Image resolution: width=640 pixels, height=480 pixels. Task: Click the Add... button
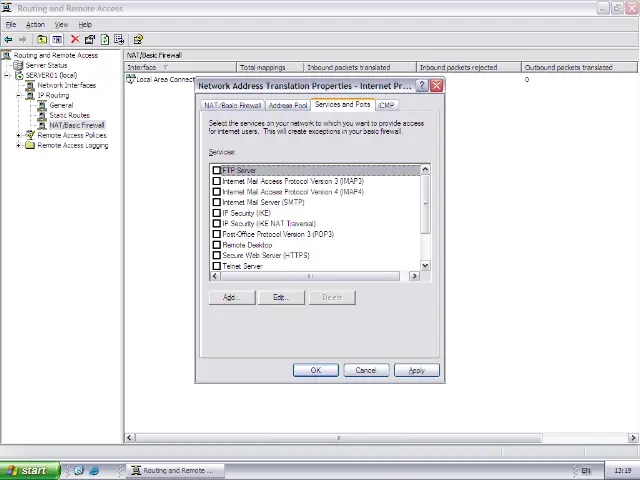232,298
